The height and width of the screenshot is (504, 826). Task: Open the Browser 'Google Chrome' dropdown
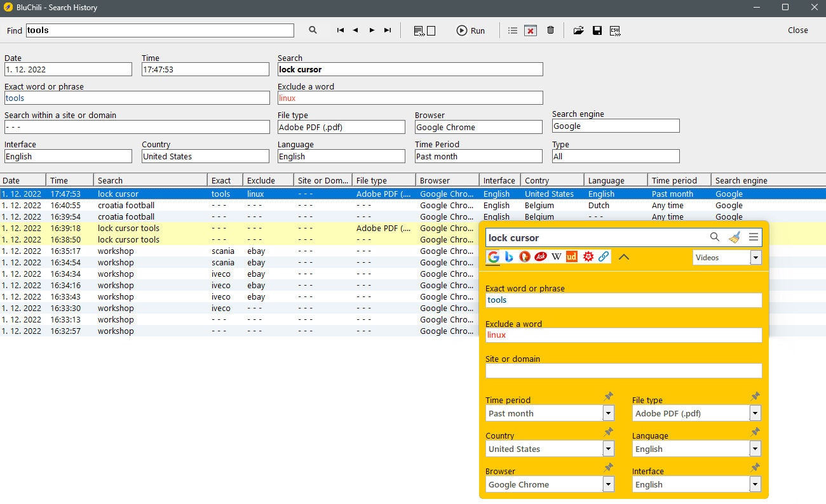click(x=609, y=484)
